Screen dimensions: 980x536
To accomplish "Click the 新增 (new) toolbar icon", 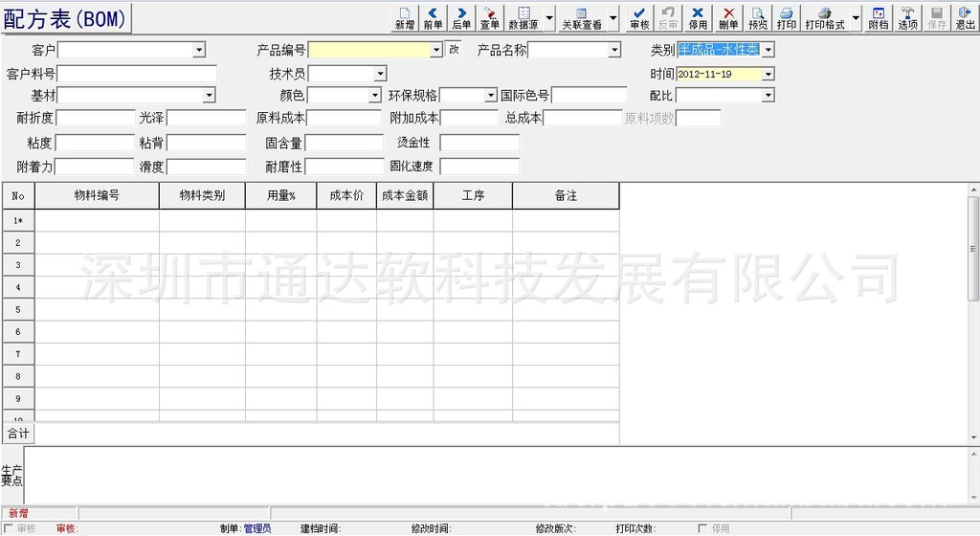I will click(405, 18).
